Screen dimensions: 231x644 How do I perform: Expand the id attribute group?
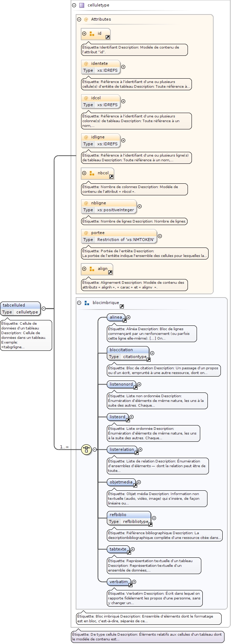[x=84, y=34]
